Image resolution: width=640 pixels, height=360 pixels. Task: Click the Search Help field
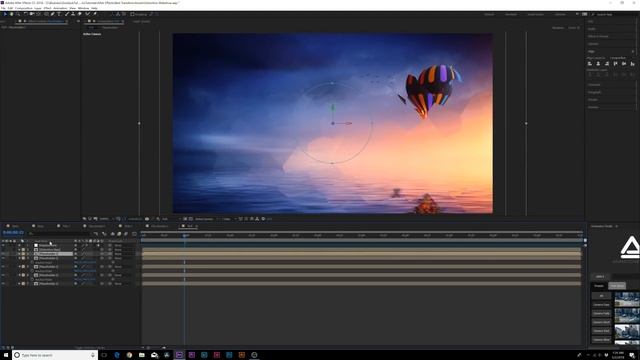614,14
